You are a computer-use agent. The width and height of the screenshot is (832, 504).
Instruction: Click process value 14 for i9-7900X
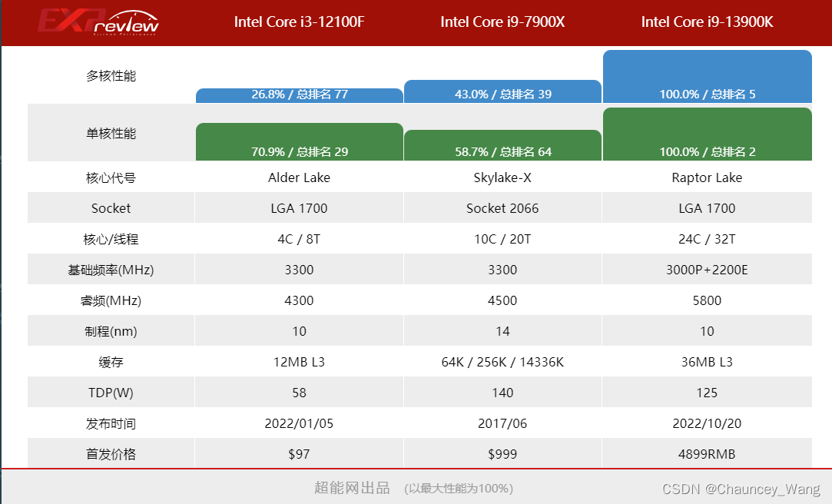coord(502,332)
